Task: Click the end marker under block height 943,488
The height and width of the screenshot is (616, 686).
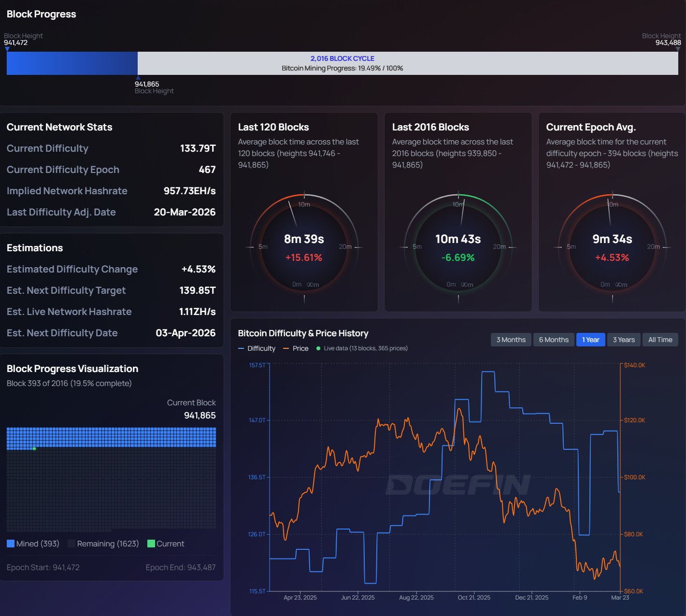Action: (x=678, y=49)
